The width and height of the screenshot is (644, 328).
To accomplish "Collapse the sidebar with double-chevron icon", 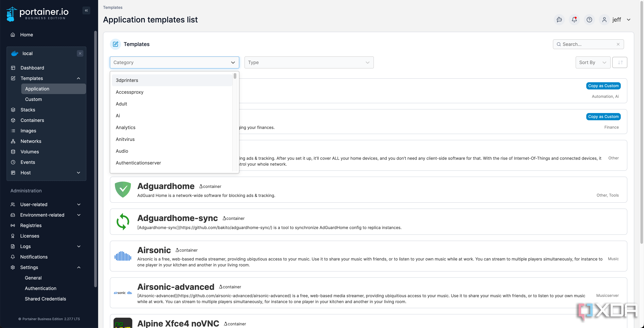I will coord(86,10).
